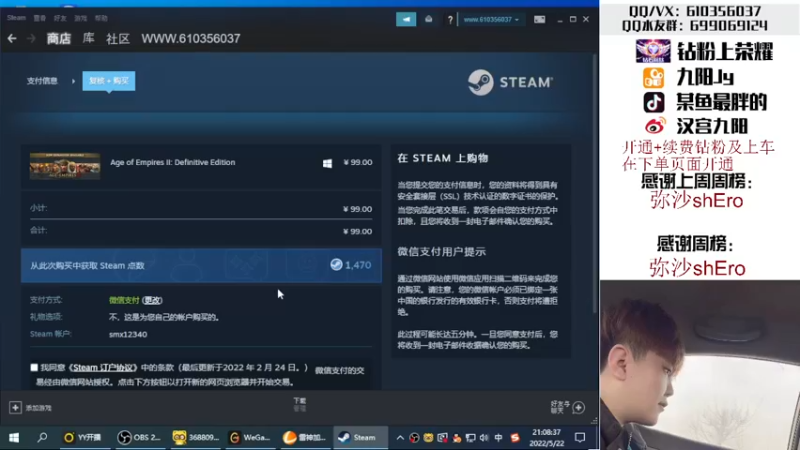Switch to WeGame in the taskbar
This screenshot has width=800, height=450.
click(250, 437)
